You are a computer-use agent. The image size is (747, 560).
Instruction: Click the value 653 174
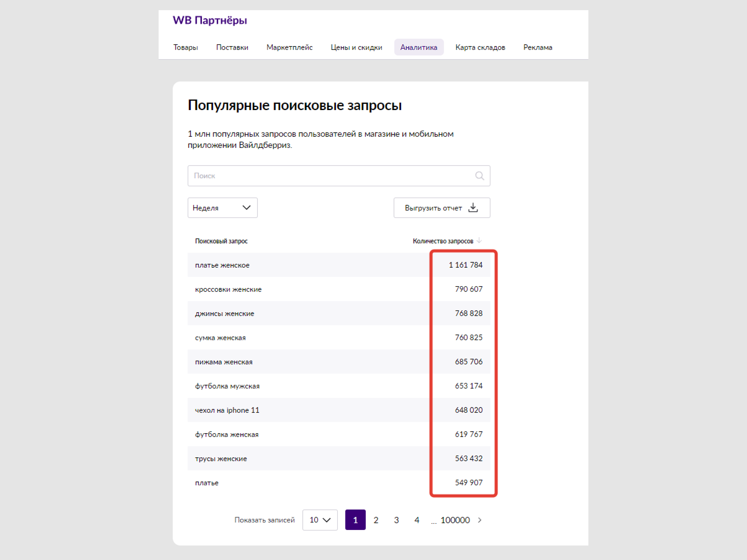[469, 386]
